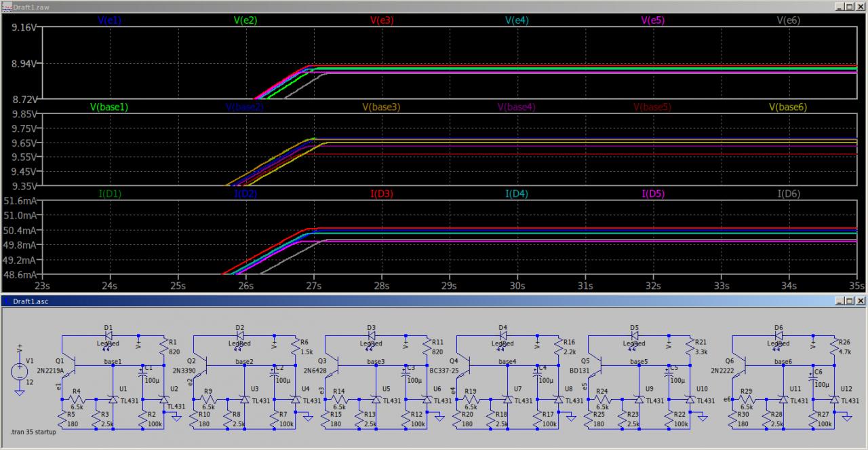Click the V(e2) trace label
868x450 pixels.
(245, 20)
